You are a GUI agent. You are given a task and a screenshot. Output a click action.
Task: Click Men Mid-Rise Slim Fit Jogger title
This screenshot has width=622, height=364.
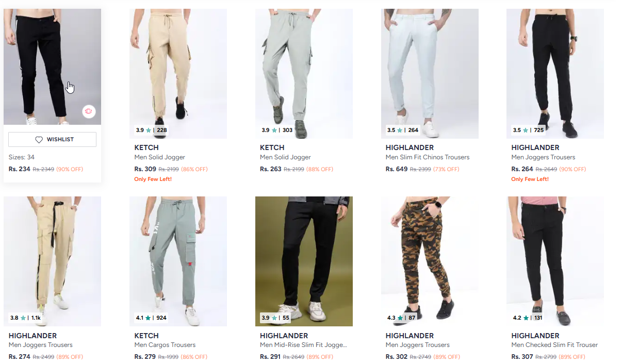[x=303, y=345]
